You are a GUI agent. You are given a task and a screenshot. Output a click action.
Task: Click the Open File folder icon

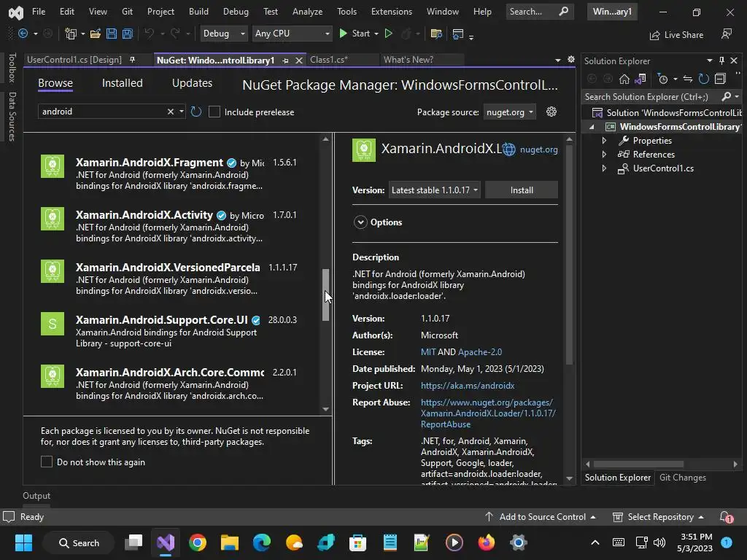point(96,34)
